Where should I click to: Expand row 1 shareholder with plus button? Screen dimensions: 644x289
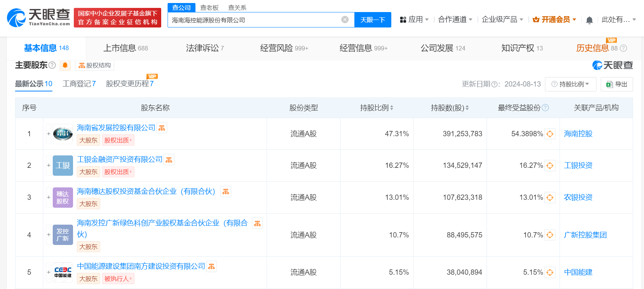pos(49,134)
